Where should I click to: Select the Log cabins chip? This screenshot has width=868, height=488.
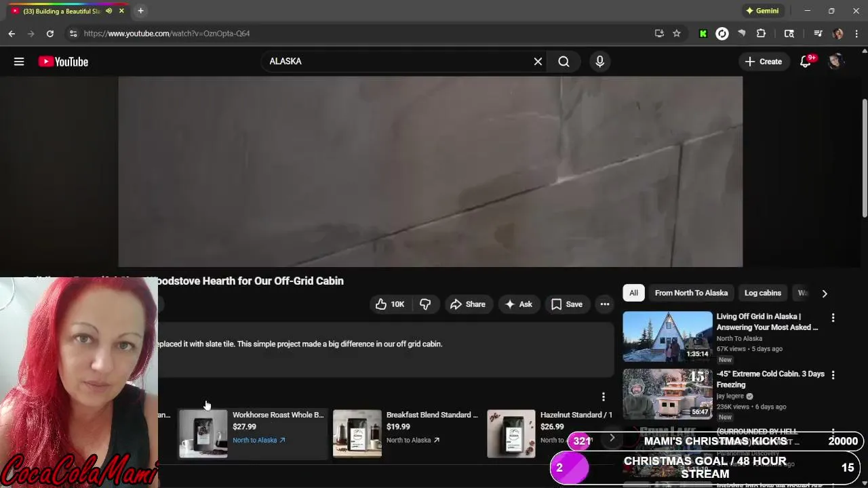[x=763, y=293]
